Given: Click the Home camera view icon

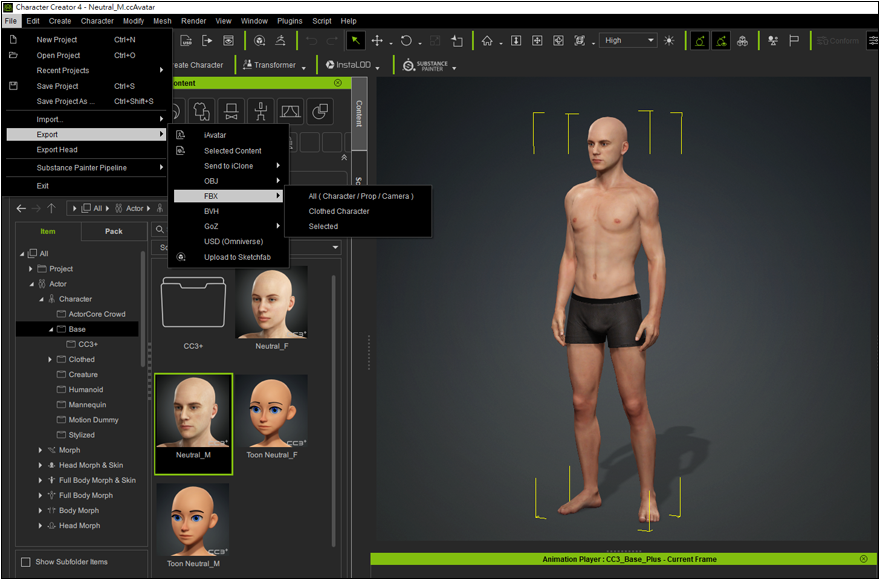Looking at the screenshot, I should (x=487, y=41).
